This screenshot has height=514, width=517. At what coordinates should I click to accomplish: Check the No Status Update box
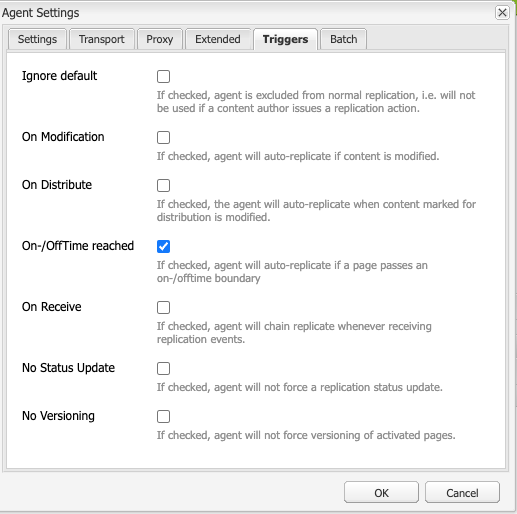coord(163,368)
